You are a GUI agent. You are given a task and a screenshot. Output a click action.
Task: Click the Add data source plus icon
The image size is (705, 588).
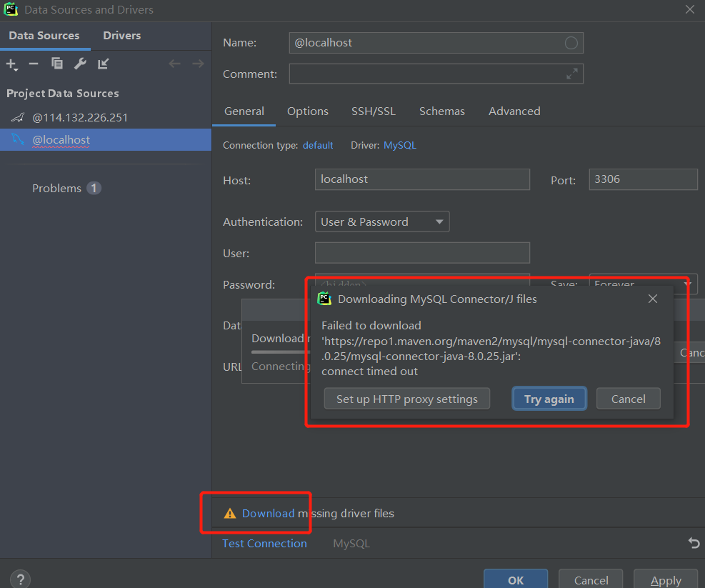pyautogui.click(x=11, y=64)
